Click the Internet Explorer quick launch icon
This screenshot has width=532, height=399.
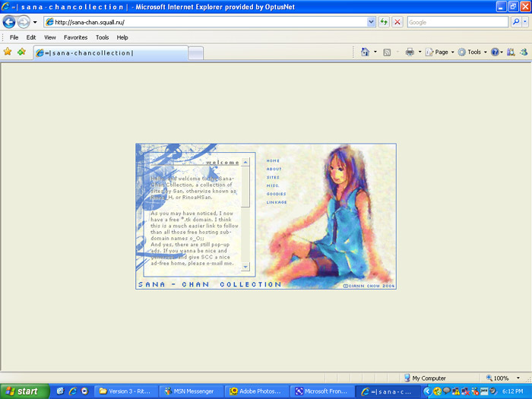[73, 391]
